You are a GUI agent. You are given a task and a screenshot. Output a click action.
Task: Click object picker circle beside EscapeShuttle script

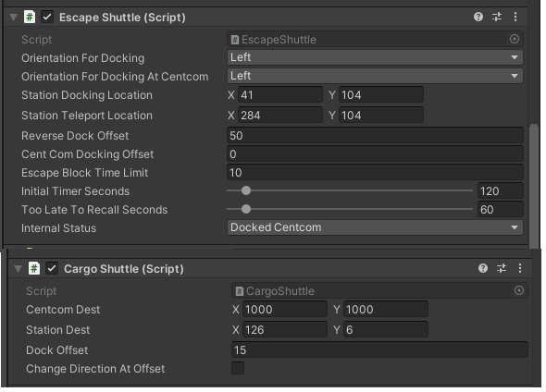515,39
